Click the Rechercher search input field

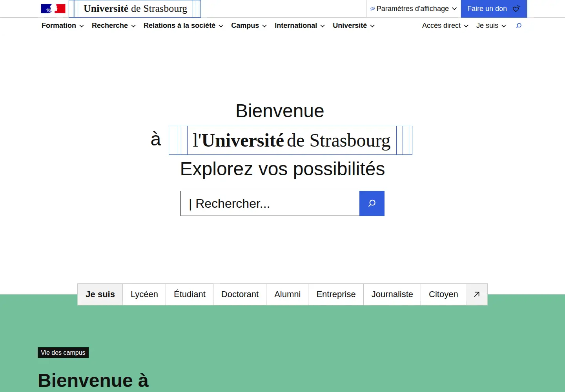tap(270, 203)
